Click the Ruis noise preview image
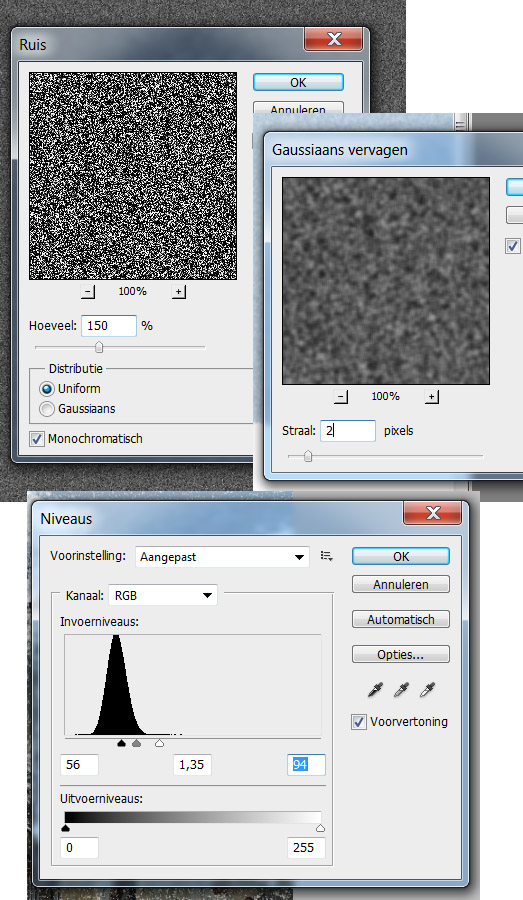Screen dimensions: 523x900 [x=133, y=176]
